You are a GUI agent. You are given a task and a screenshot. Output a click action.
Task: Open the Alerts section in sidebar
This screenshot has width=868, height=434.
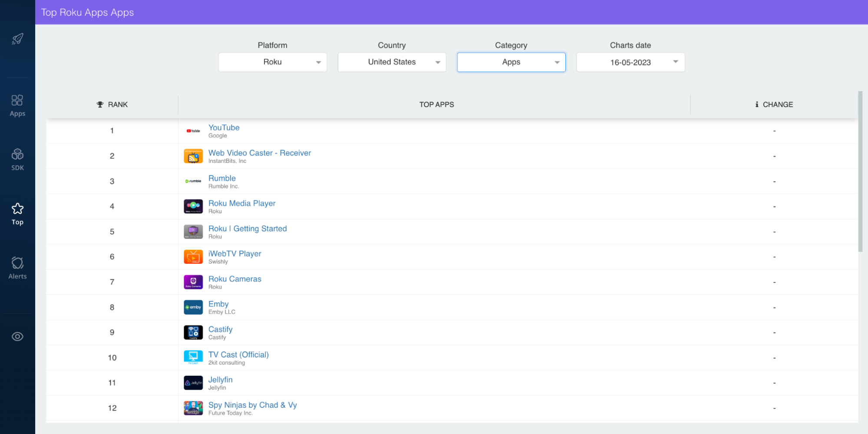17,268
